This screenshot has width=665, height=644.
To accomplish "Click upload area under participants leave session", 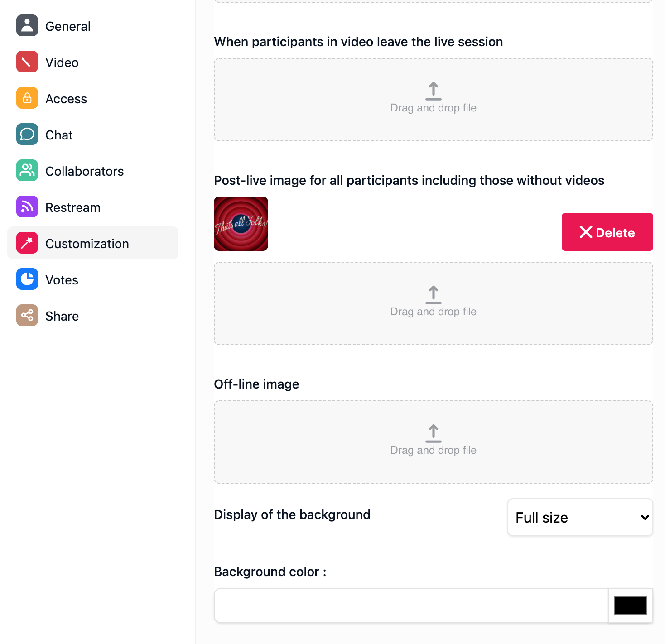I will click(x=434, y=100).
